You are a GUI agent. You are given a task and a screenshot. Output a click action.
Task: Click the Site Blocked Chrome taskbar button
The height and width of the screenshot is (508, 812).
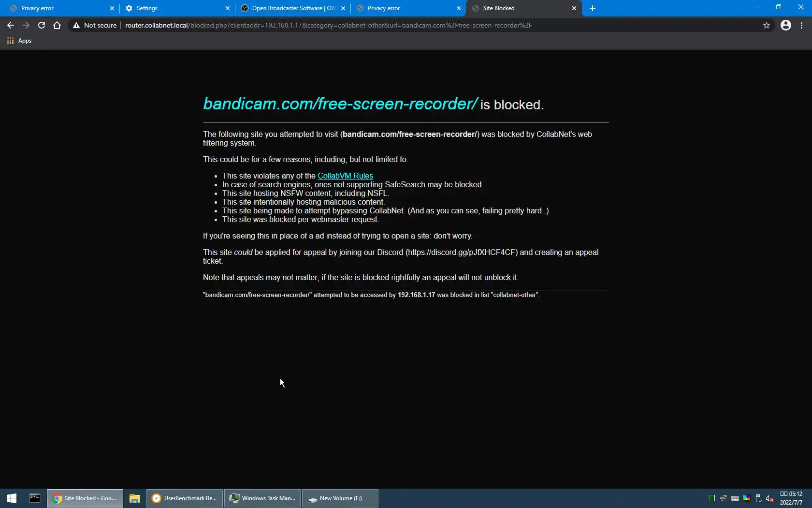[x=85, y=498]
